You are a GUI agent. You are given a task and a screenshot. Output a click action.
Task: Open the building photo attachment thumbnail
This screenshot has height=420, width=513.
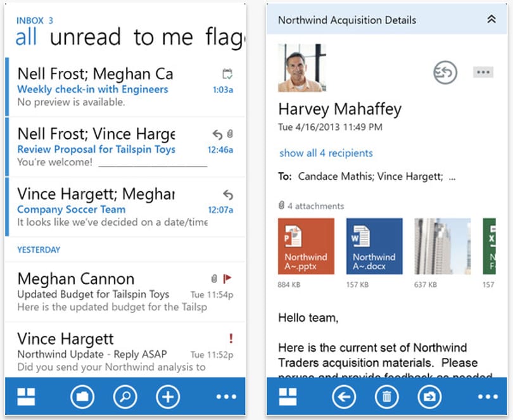click(443, 246)
